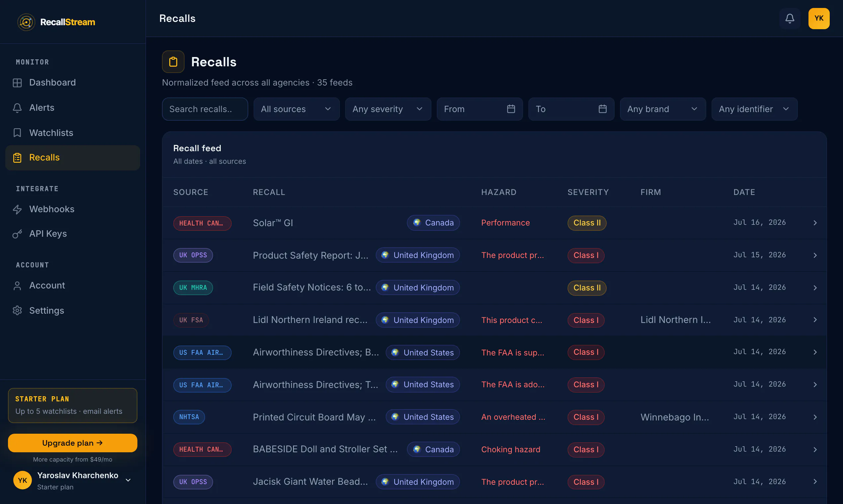Click the Account person icon

(x=17, y=285)
